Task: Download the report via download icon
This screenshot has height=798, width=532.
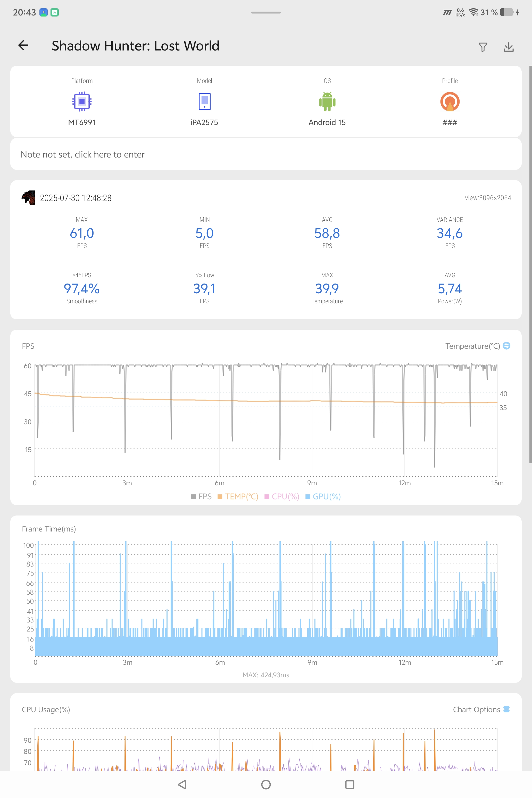Action: pyautogui.click(x=508, y=47)
